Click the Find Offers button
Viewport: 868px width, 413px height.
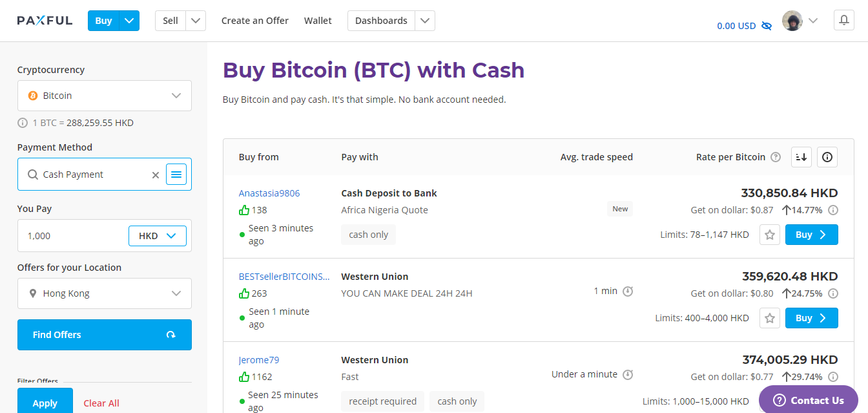pyautogui.click(x=105, y=335)
